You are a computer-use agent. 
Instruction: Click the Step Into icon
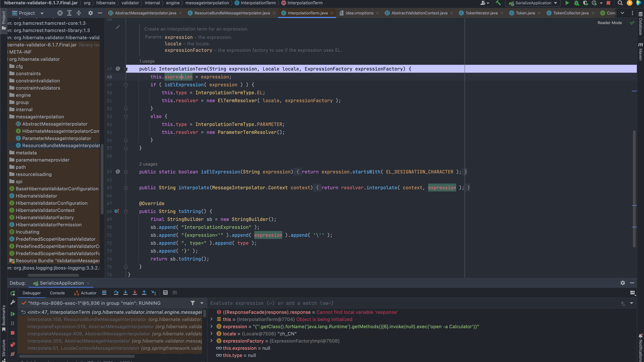click(125, 292)
